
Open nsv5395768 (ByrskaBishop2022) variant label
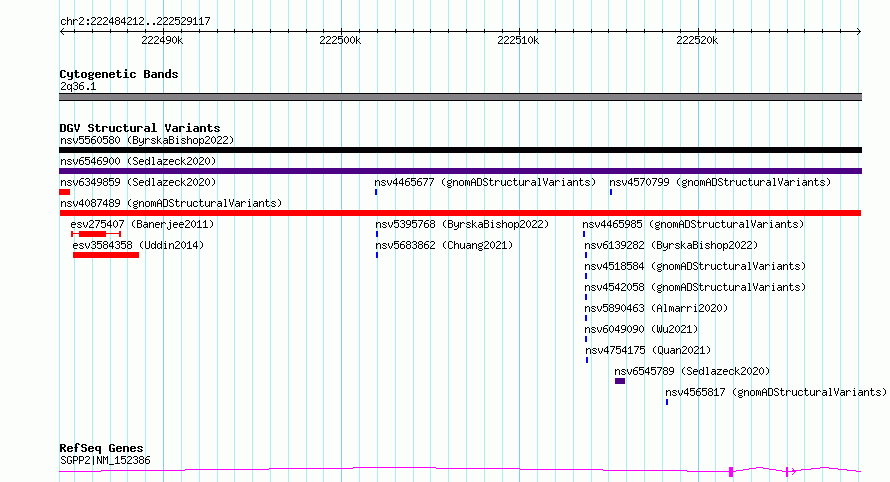pos(462,224)
